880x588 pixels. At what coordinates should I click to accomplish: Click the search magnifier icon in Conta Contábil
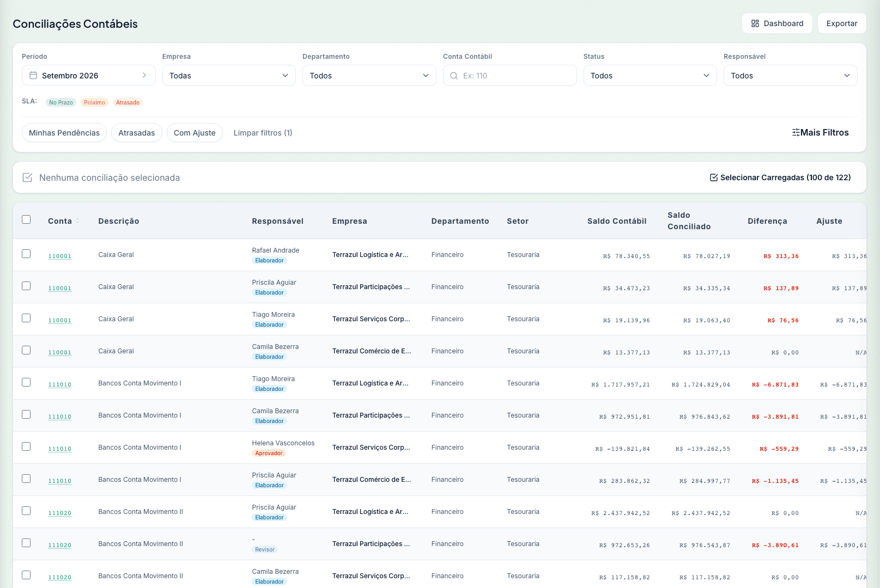click(x=454, y=76)
